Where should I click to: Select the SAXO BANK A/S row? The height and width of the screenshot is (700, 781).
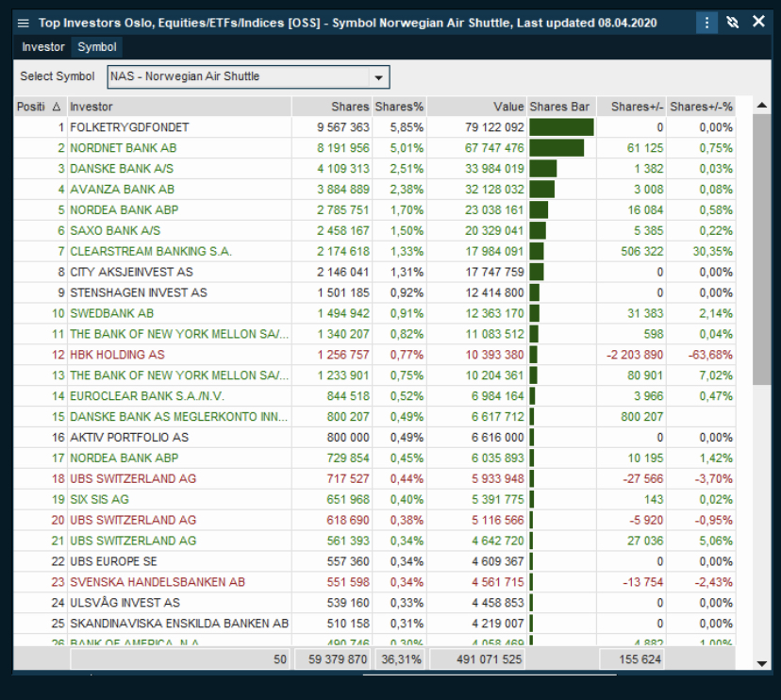click(x=374, y=231)
